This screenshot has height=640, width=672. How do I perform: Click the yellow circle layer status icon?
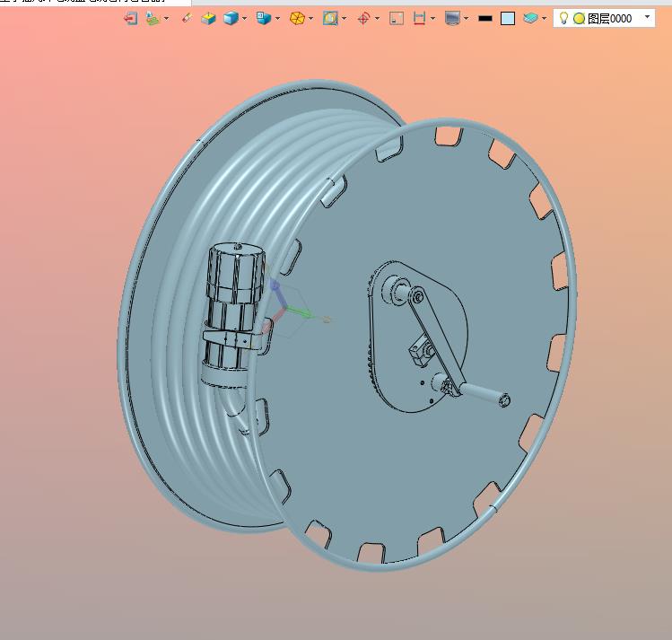(579, 19)
